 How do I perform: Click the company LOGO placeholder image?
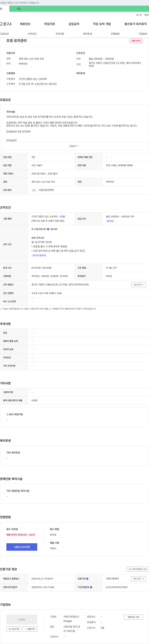tap(22, 620)
